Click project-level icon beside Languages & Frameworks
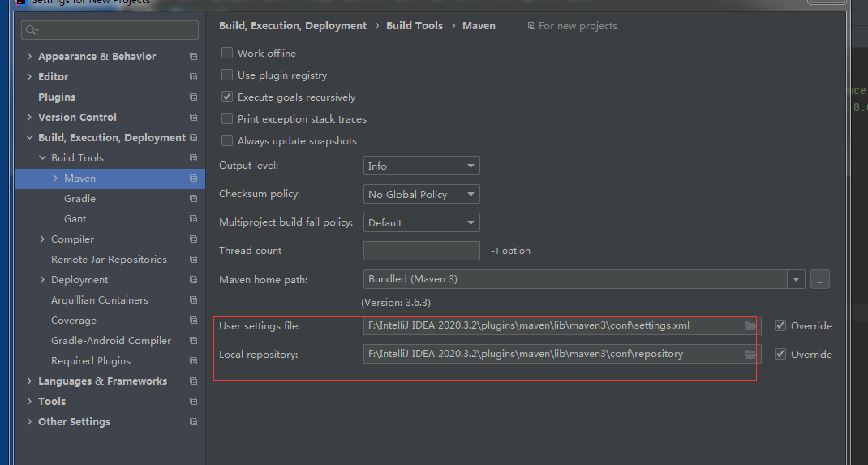This screenshot has width=868, height=465. click(193, 381)
